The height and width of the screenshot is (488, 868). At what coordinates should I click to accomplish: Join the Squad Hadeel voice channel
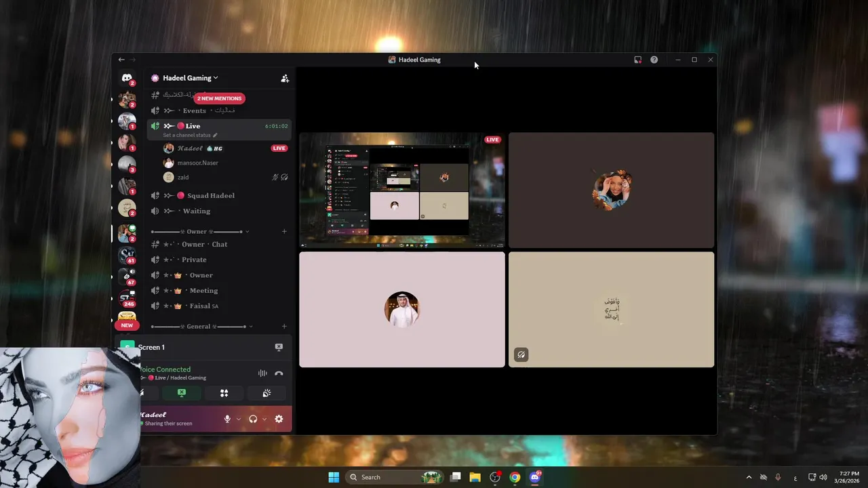220,196
